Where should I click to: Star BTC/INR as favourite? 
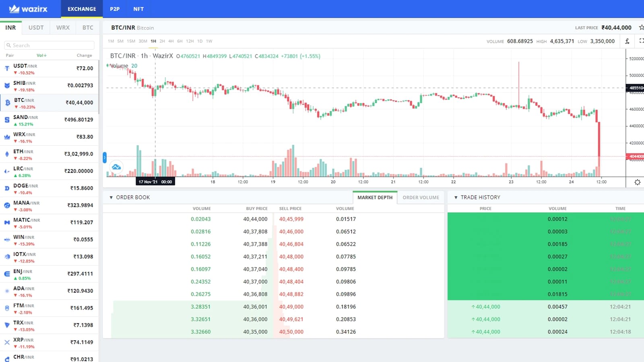pos(641,27)
